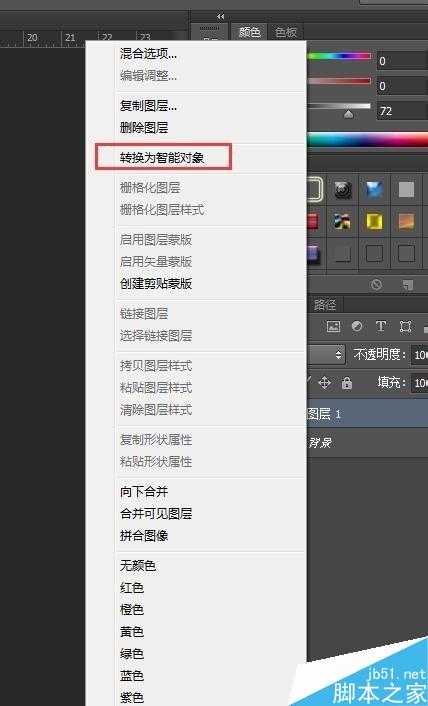This screenshot has height=706, width=428.
Task: Apply the orange sunset style swatch
Action: [406, 221]
